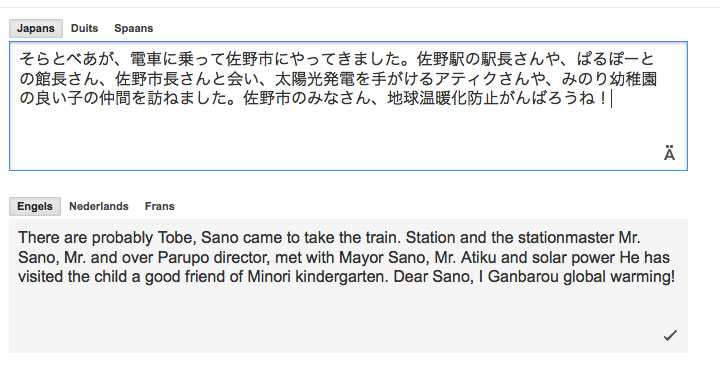Select Engels as target language

click(x=35, y=206)
